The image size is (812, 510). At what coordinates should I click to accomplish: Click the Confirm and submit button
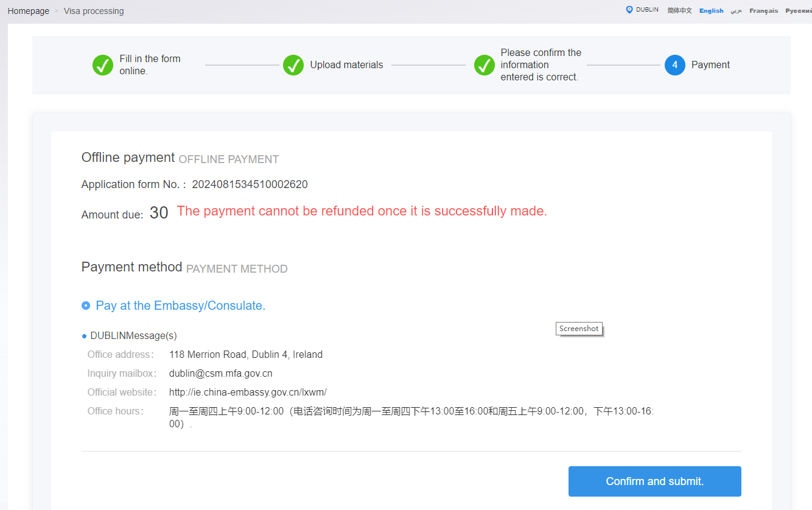click(x=655, y=481)
